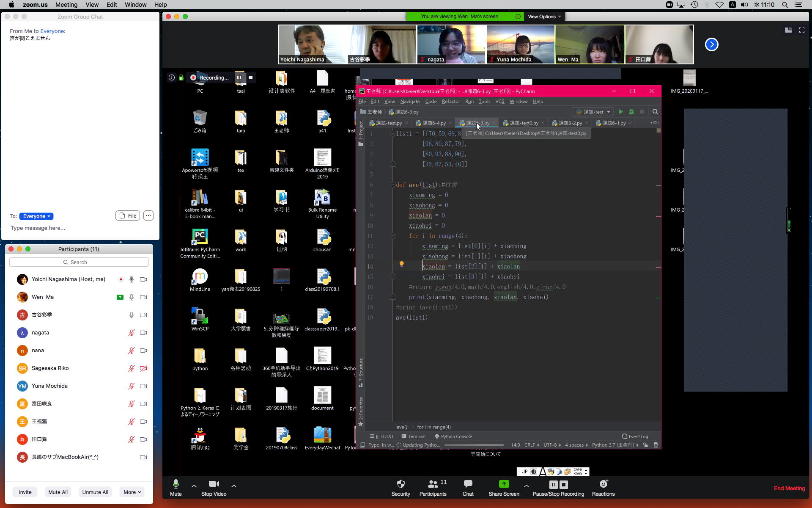Click the Mute All button
This screenshot has width=812, height=508.
point(58,492)
